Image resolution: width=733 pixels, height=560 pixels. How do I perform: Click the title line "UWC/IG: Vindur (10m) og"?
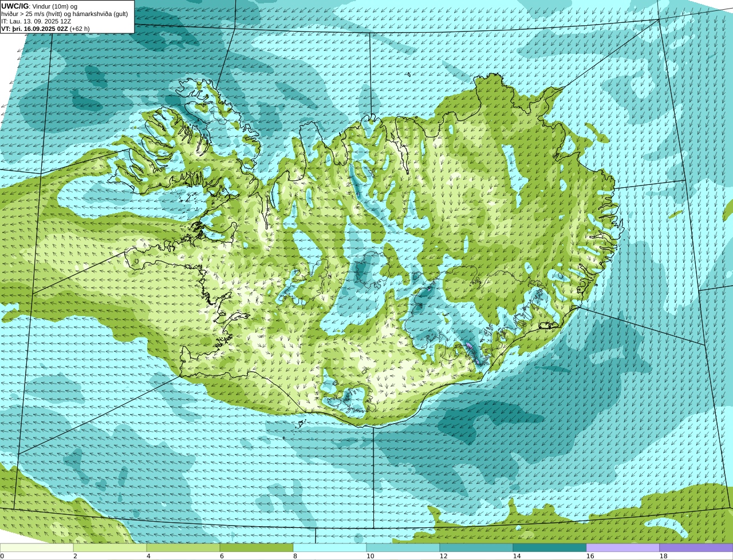coord(40,6)
